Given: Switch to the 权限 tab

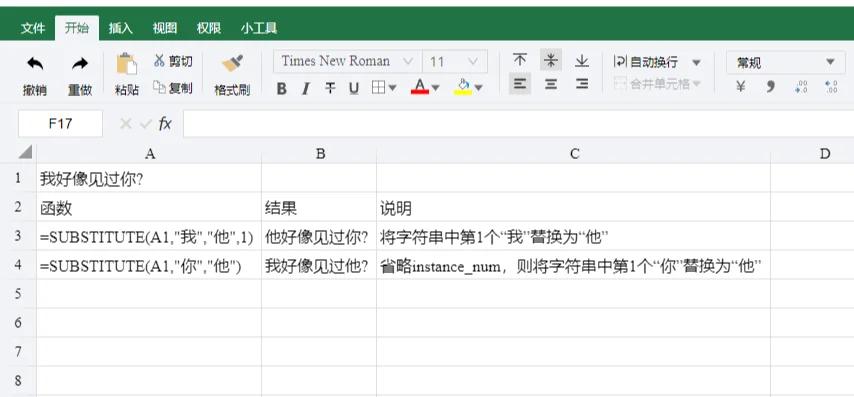Looking at the screenshot, I should click(209, 28).
